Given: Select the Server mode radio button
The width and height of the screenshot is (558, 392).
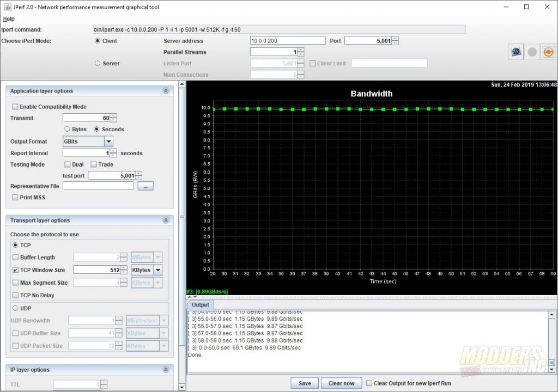Looking at the screenshot, I should (x=98, y=63).
